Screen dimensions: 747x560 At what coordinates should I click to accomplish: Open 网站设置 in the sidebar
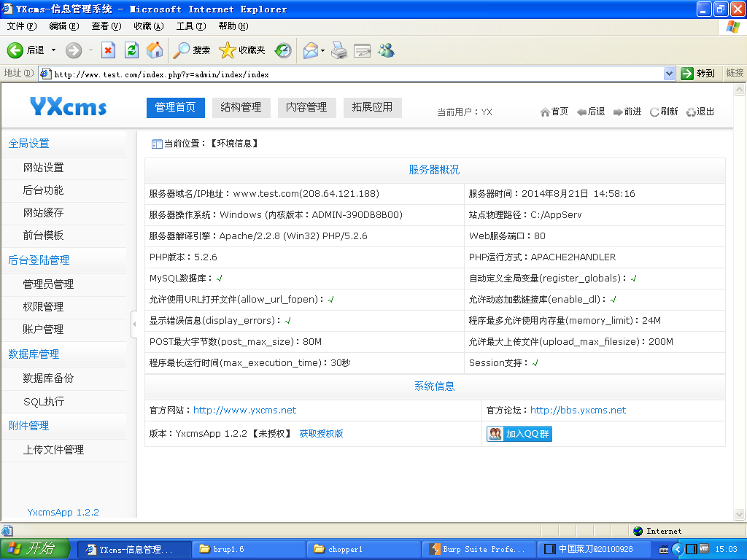click(43, 168)
